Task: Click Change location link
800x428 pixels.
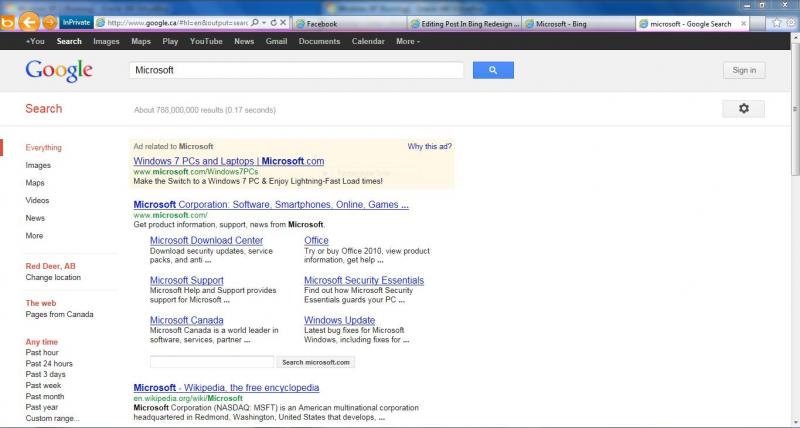Action: [x=53, y=278]
